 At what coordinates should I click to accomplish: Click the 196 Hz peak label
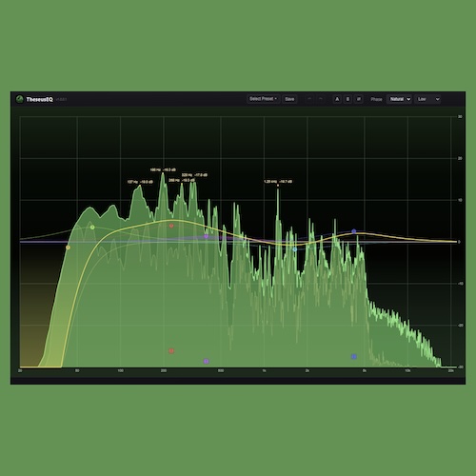163,169
